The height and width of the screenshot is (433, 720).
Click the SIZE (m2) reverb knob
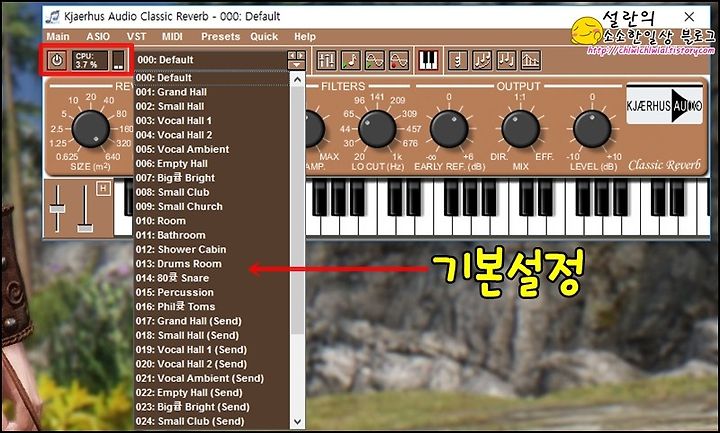(90, 129)
